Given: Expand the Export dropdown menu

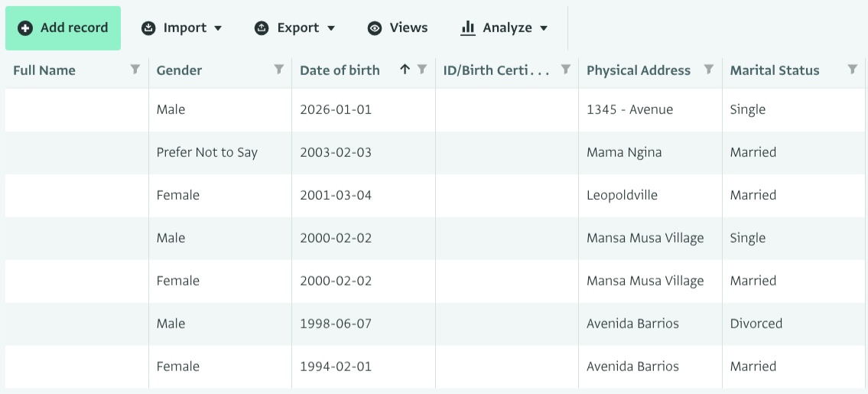Looking at the screenshot, I should [x=331, y=28].
